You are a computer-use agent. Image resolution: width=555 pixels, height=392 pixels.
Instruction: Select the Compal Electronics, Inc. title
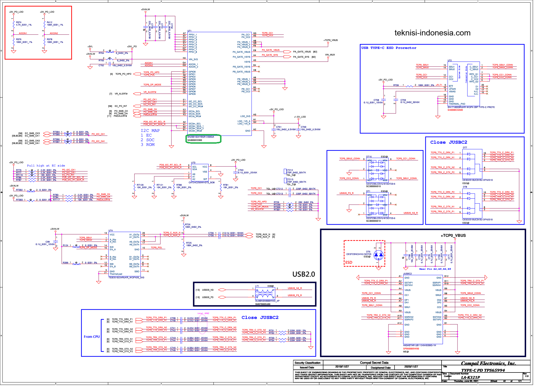pyautogui.click(x=488, y=363)
